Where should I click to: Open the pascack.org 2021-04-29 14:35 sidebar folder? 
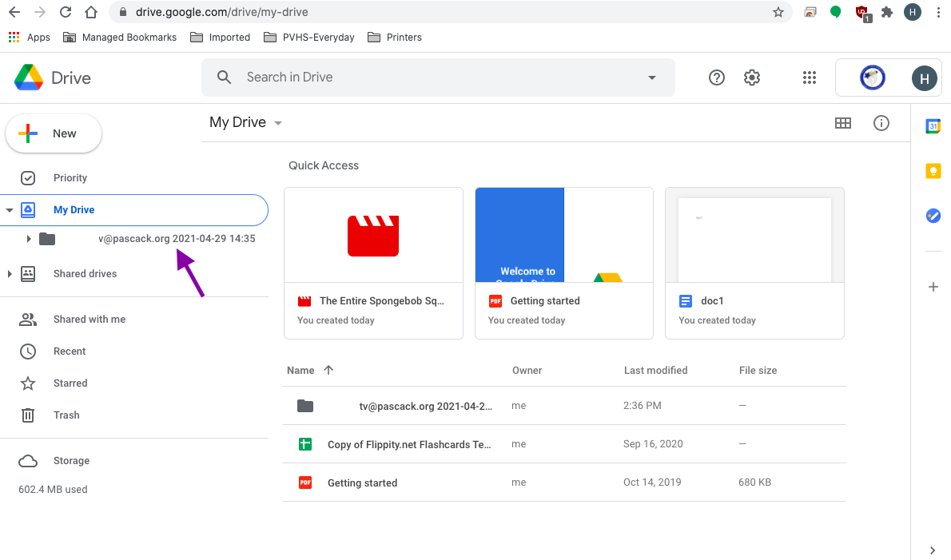147,239
